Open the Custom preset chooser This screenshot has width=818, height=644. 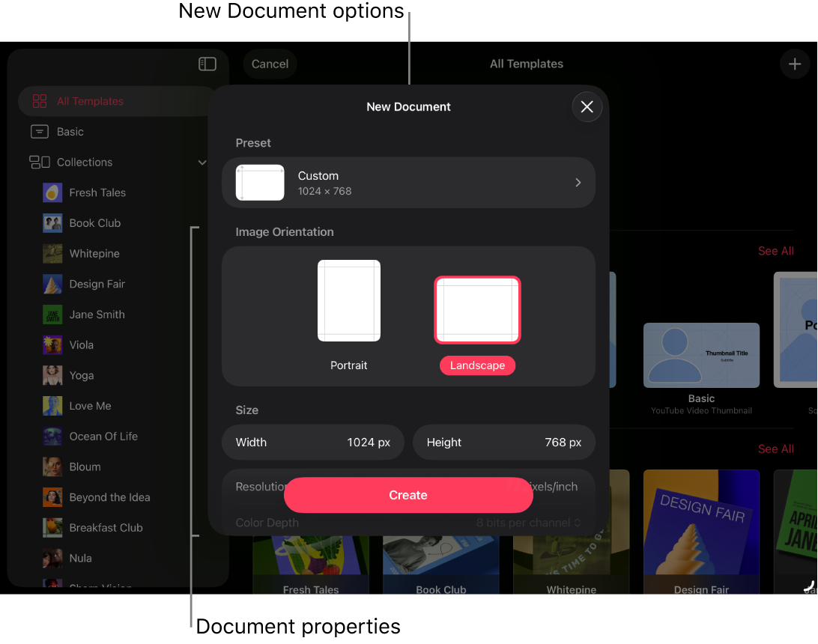[x=578, y=182]
